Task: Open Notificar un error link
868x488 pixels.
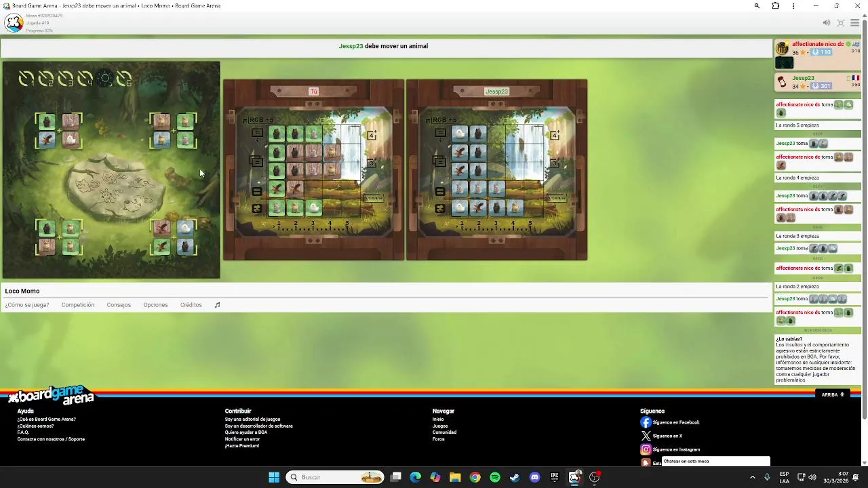Action: pos(242,439)
